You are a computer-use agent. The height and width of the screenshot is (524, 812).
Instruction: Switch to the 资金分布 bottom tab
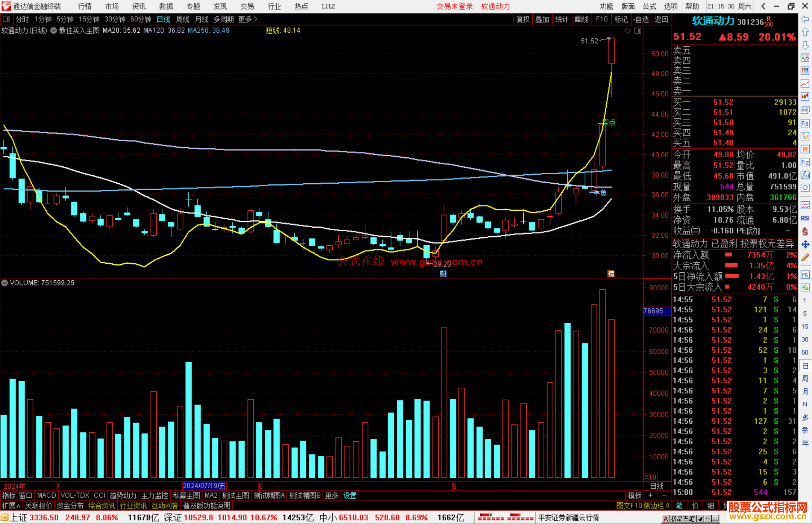click(70, 506)
